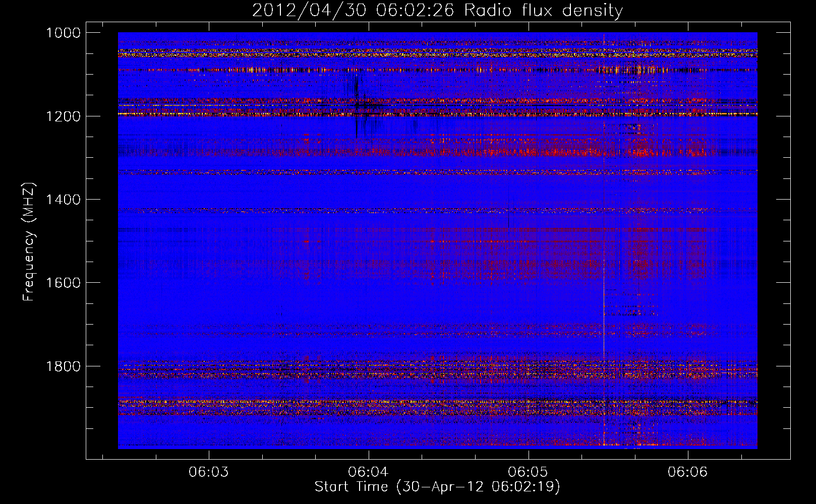This screenshot has height=504, width=816.
Task: Select the 1000 frequency tick label
Action: coord(63,33)
